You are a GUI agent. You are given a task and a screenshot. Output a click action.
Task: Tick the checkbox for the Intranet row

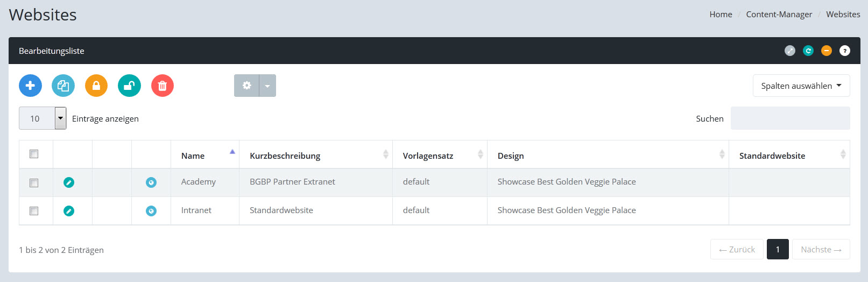(x=34, y=211)
